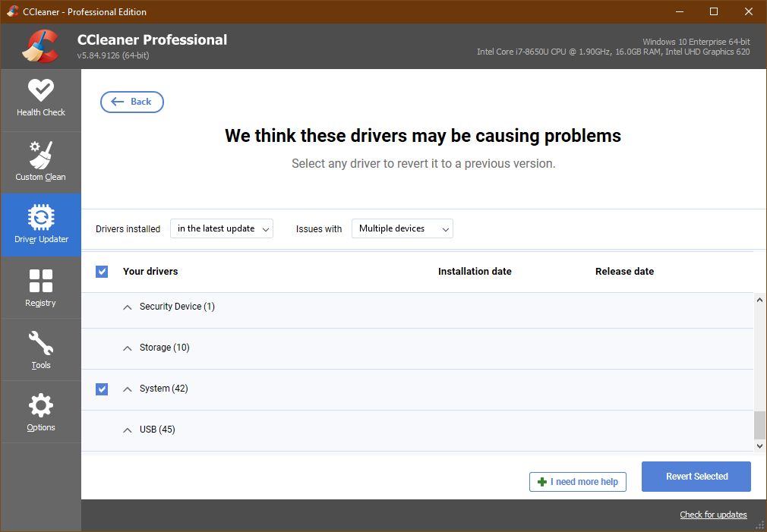The height and width of the screenshot is (532, 767).
Task: Click I need more help button
Action: pyautogui.click(x=578, y=482)
